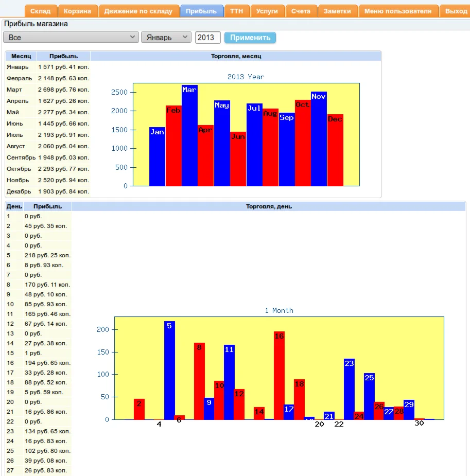The width and height of the screenshot is (470, 476).
Task: Click the blue bar for day 5
Action: click(169, 371)
